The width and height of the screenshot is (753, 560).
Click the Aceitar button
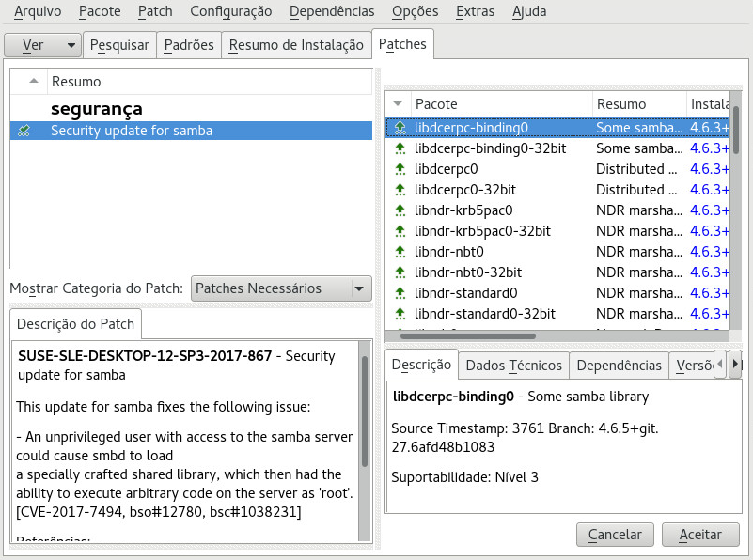coord(700,535)
